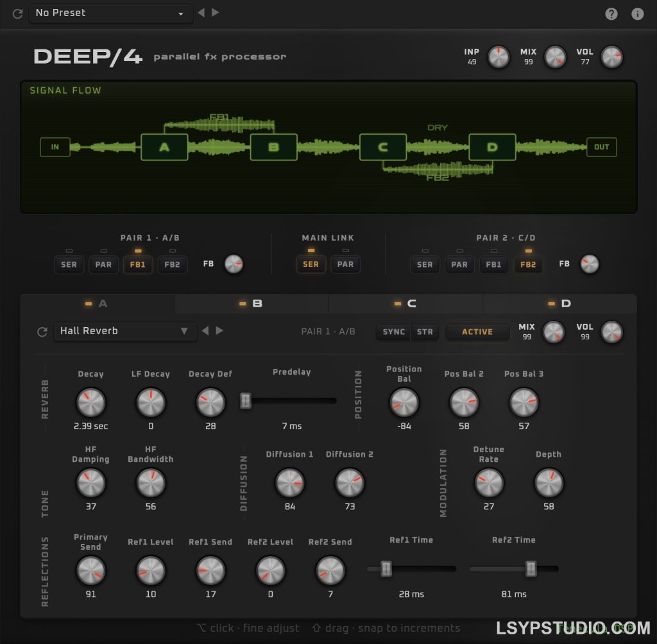Enable FB2 routing for Pair 1
Viewport: 657px width, 644px height.
(x=173, y=264)
